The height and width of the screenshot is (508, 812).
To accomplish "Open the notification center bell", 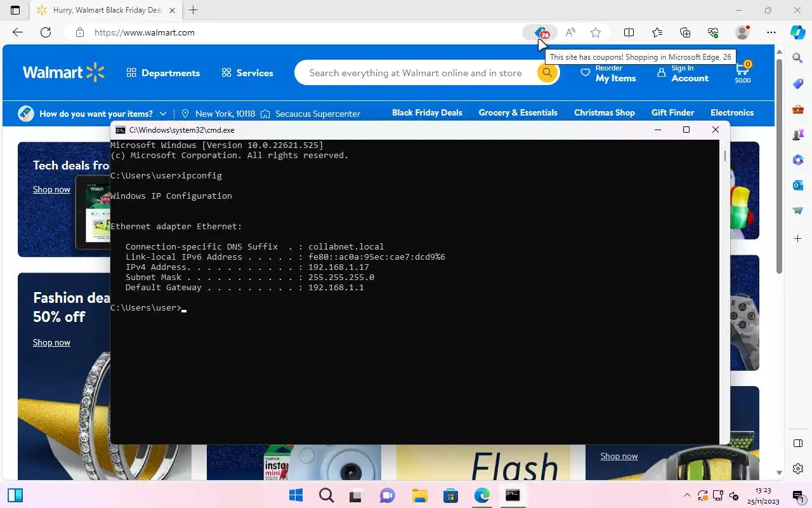I will [x=798, y=495].
